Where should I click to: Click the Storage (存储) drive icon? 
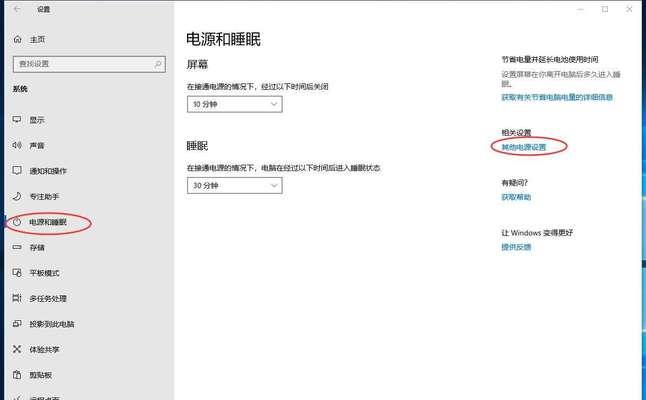tap(17, 247)
